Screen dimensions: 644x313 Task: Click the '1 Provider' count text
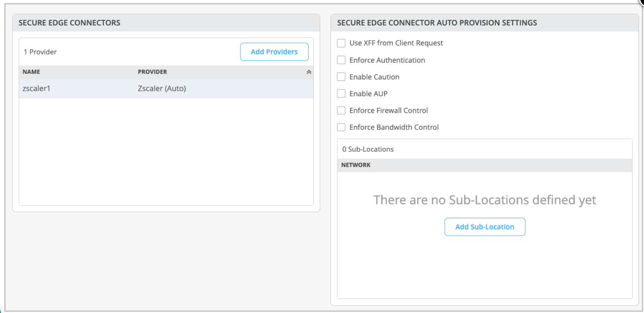pos(40,52)
